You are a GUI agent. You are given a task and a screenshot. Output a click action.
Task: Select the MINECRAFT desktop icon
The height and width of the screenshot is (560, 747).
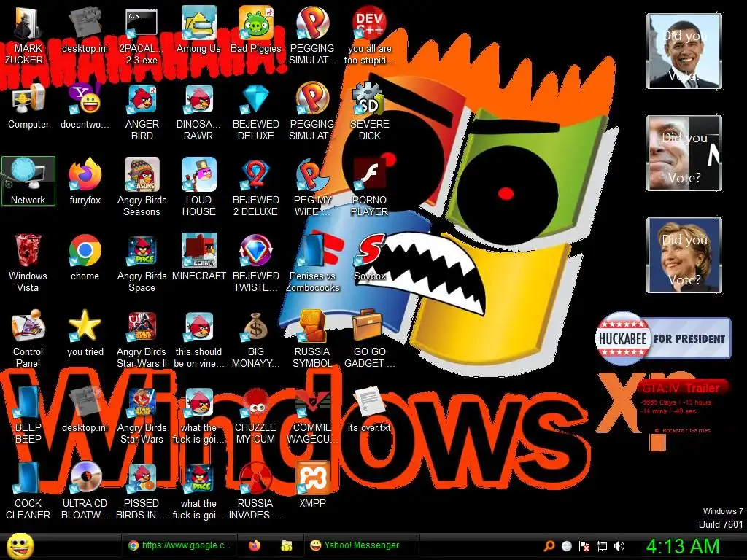coord(198,257)
